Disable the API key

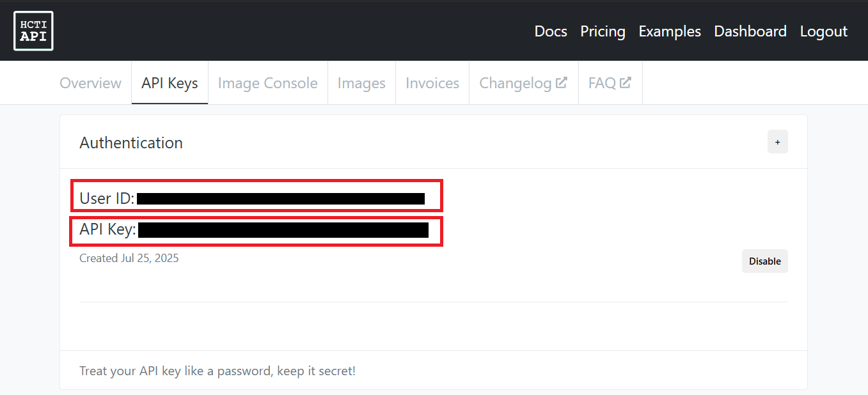point(764,261)
